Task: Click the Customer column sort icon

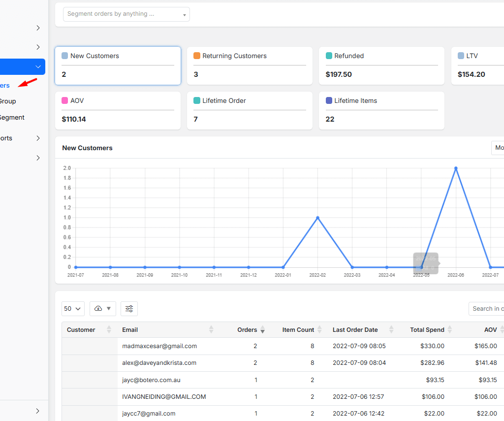Action: [x=109, y=330]
